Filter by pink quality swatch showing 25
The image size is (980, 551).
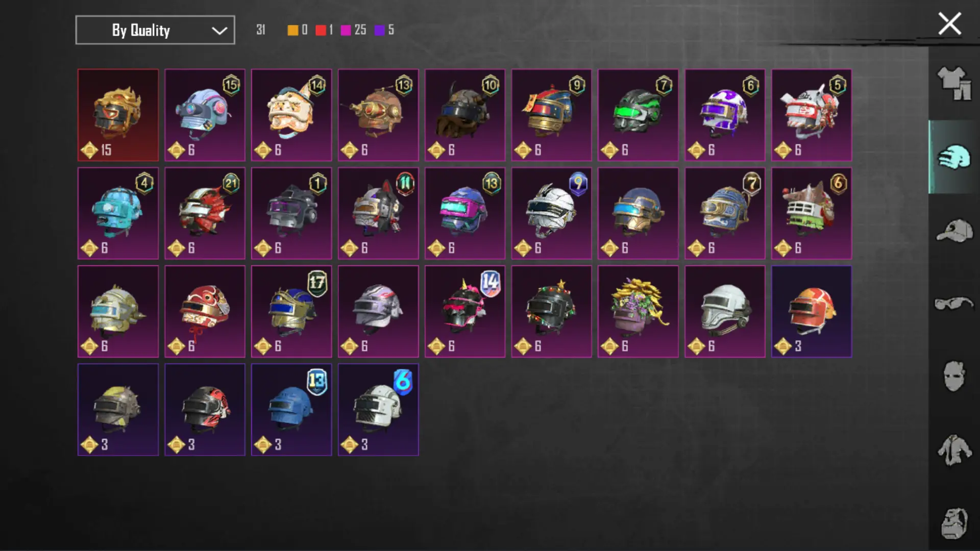click(346, 30)
